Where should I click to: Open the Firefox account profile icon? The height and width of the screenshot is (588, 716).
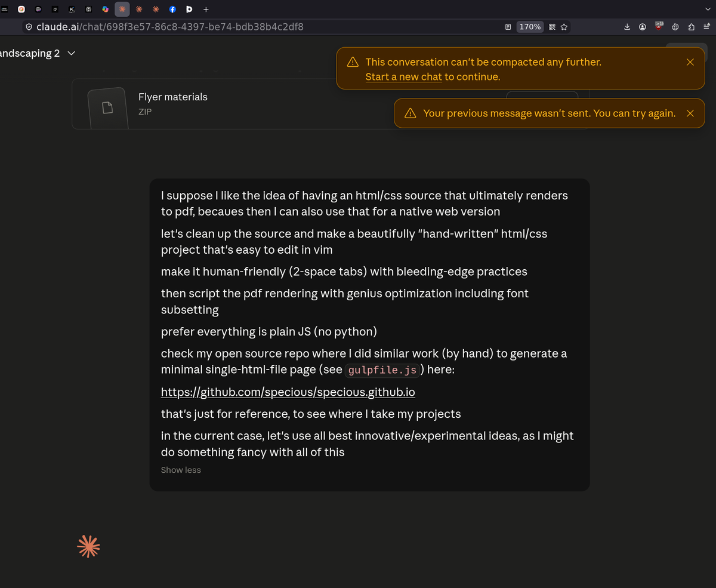[x=643, y=27]
